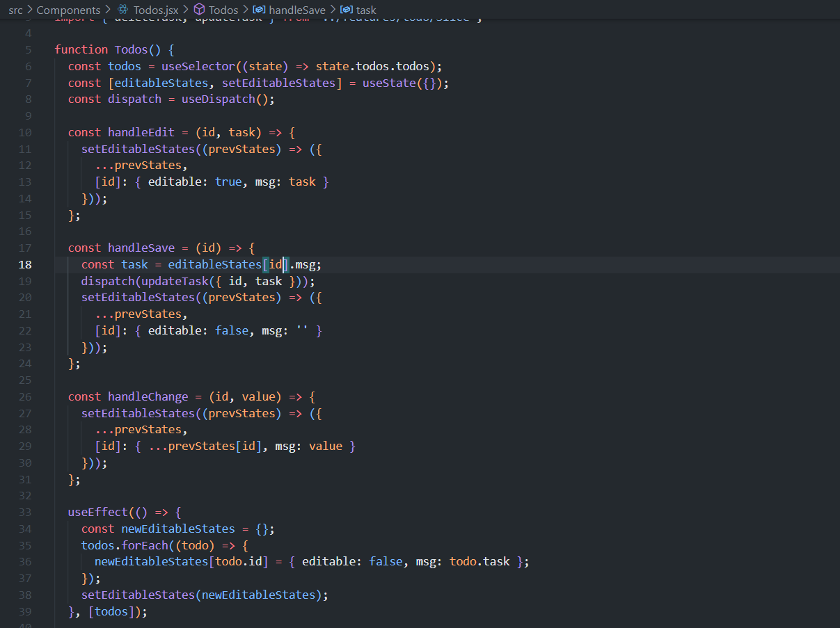Click the React file icon beside Todos.jsx breadcrumb
Screen dimensions: 840x628
pos(123,10)
